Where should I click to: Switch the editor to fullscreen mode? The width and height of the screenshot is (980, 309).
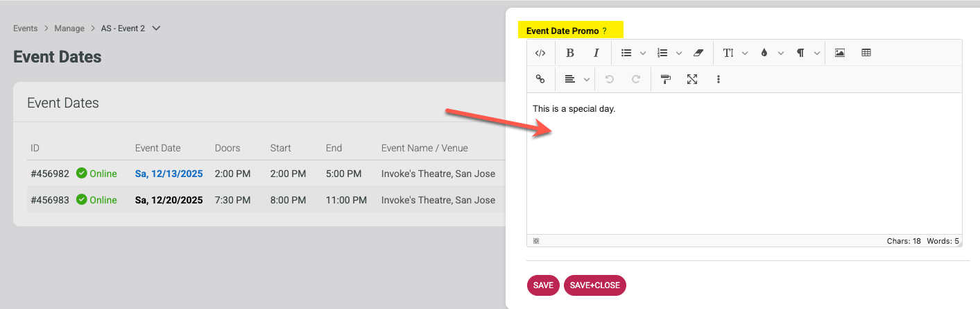coord(692,79)
